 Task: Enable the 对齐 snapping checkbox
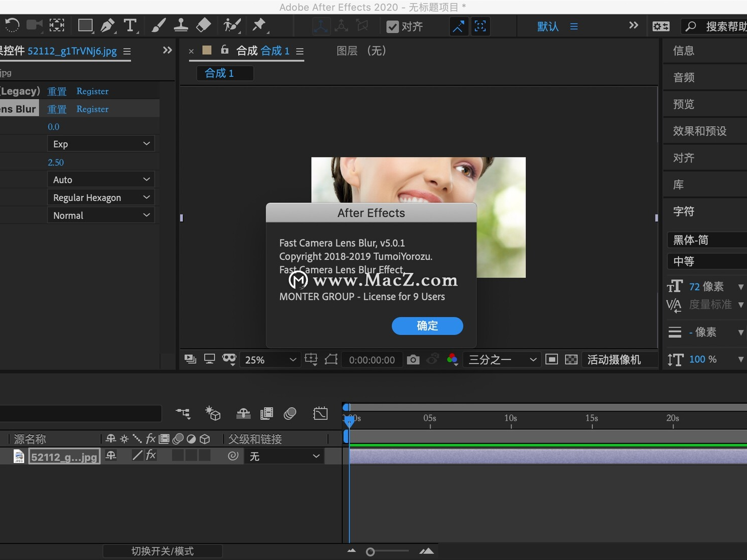tap(393, 26)
